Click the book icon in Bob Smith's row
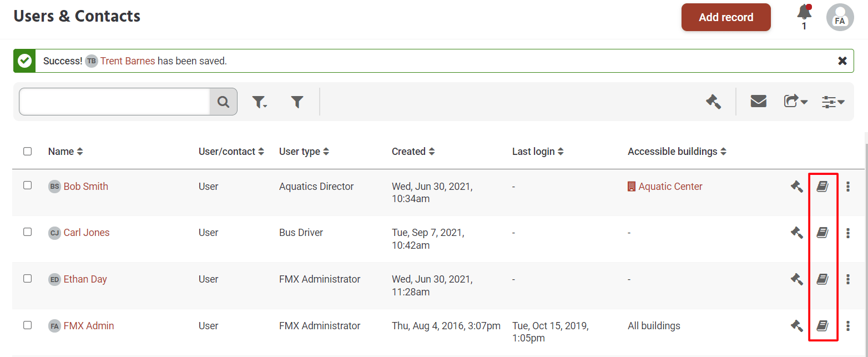 822,187
